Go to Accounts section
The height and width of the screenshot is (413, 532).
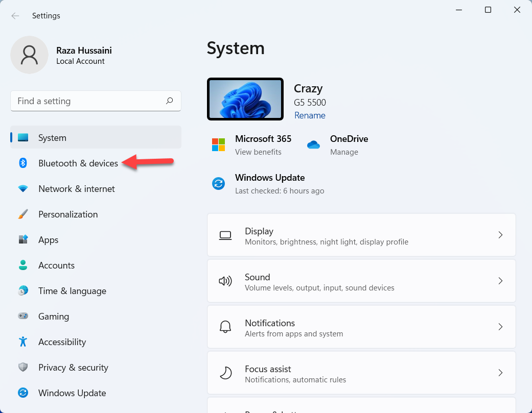56,265
